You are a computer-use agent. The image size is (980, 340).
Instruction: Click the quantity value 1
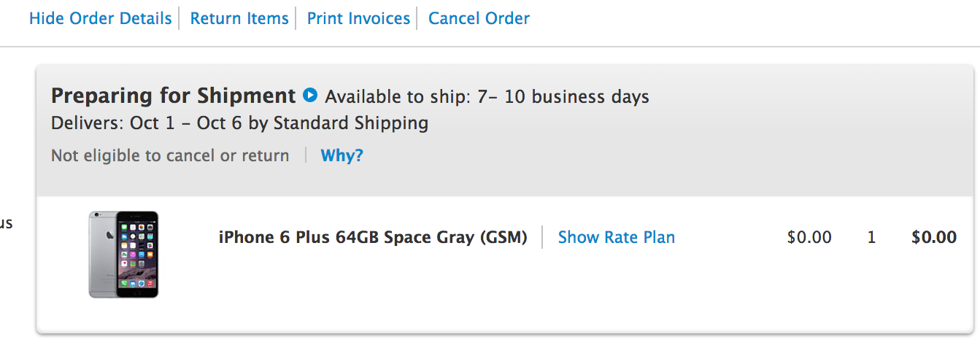tap(871, 237)
